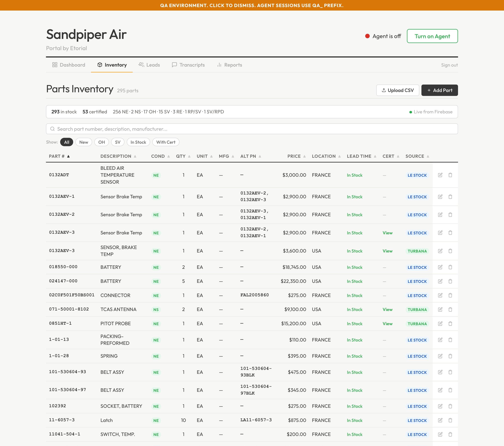Edit the TCAS ANTENNA row
The width and height of the screenshot is (504, 446).
[x=440, y=309]
